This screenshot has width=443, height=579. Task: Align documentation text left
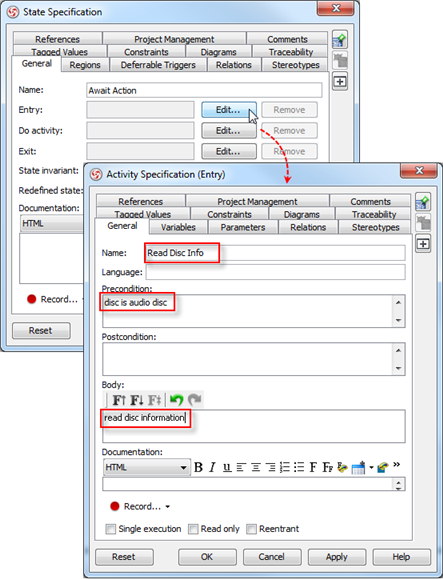[241, 467]
